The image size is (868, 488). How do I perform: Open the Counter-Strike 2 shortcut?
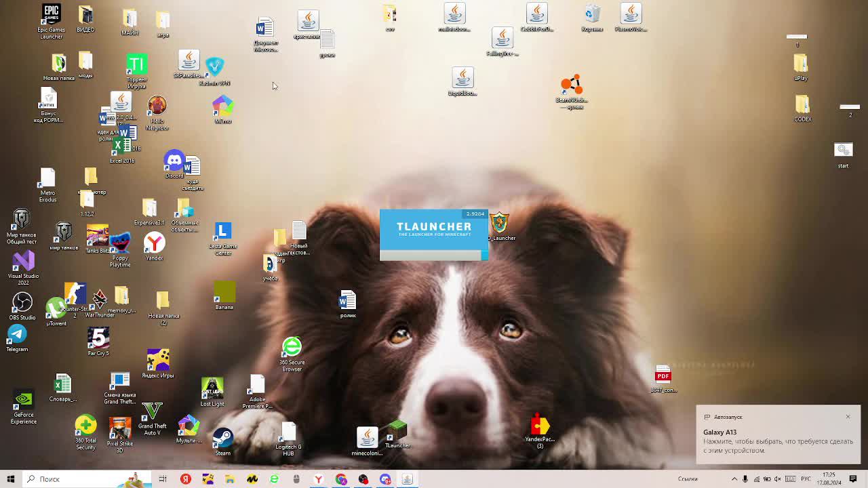75,300
